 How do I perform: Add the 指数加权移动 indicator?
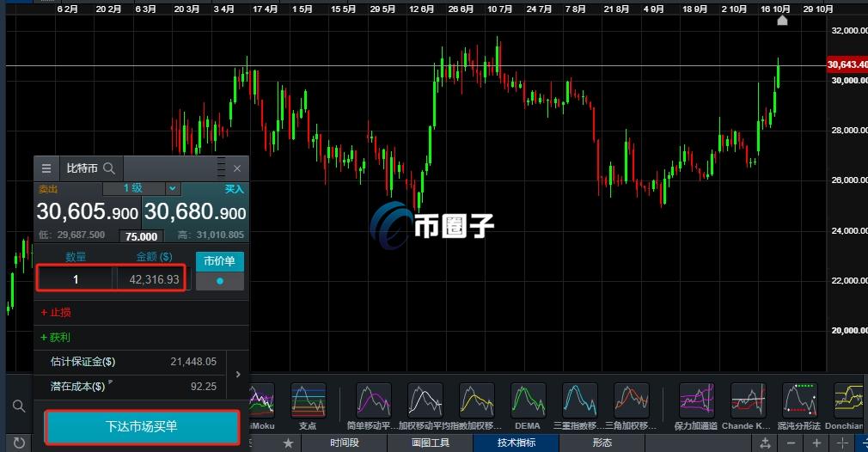pos(477,406)
